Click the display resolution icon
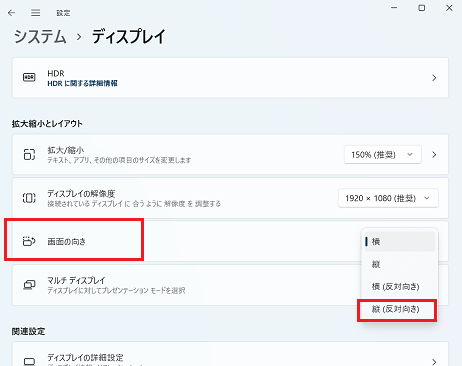Viewport: 462px width, 366px height. click(29, 198)
